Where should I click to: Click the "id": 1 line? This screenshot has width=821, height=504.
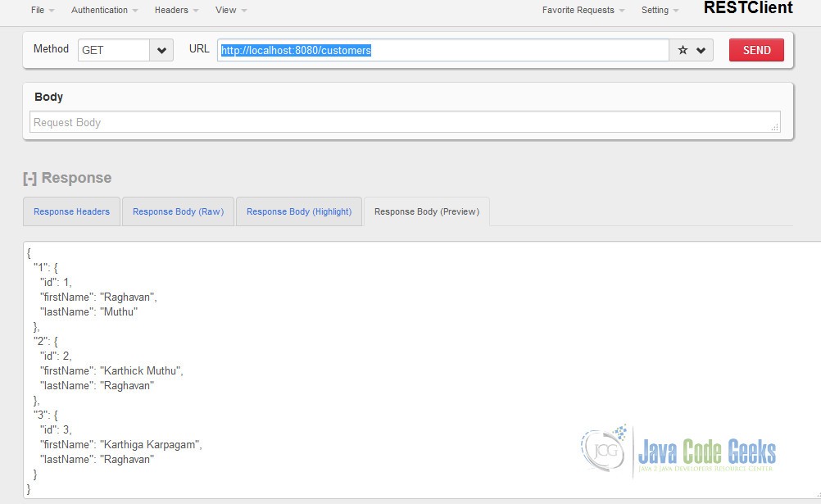tap(56, 283)
